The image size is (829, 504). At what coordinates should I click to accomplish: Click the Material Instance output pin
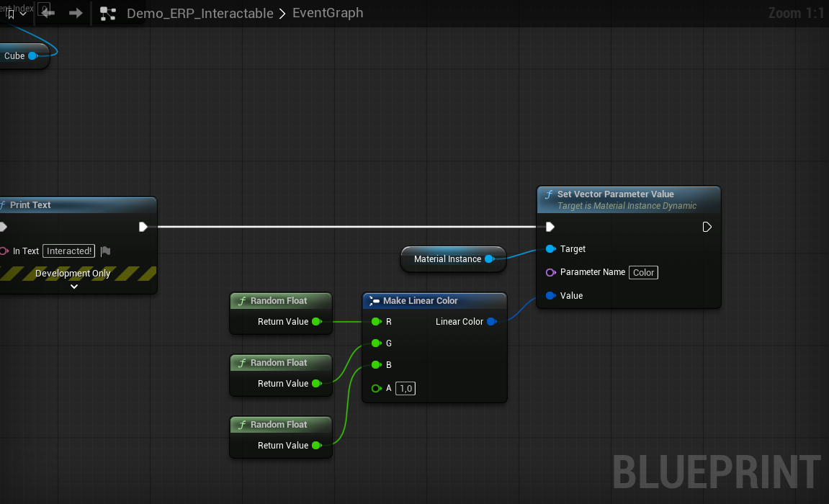tap(490, 259)
